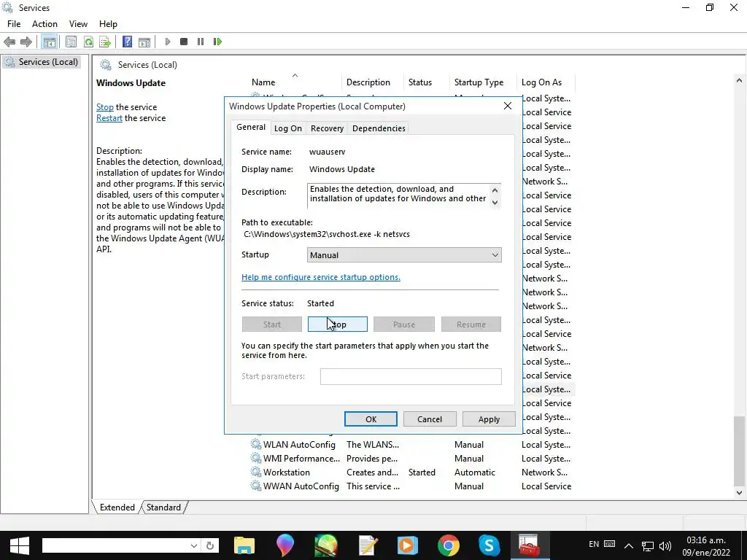Click the Start parameters input field
This screenshot has width=747, height=560.
click(411, 376)
